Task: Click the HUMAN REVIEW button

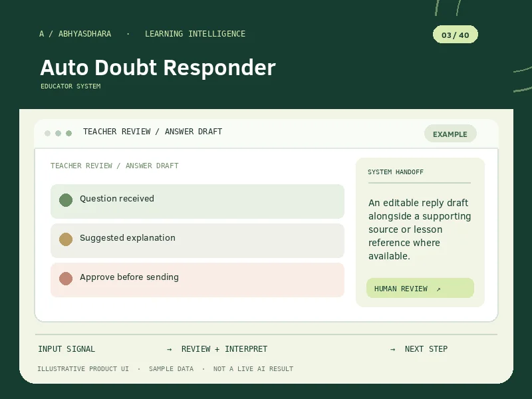Action: (x=420, y=288)
